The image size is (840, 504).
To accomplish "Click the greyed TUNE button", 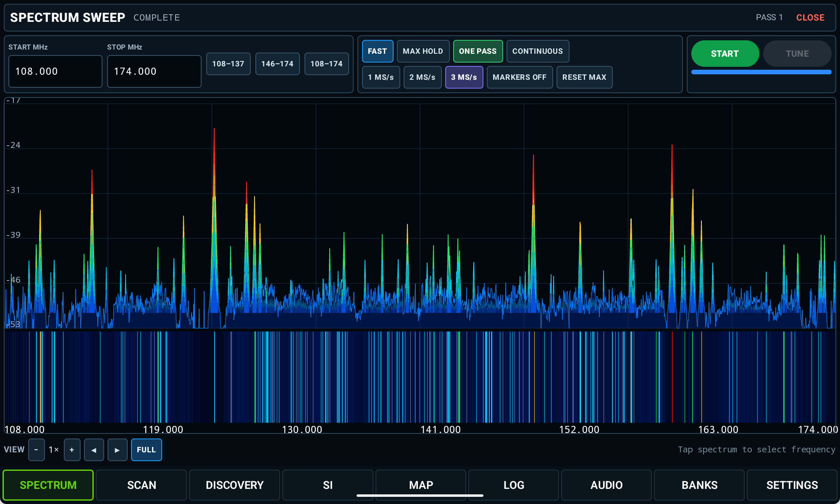I will coord(797,54).
